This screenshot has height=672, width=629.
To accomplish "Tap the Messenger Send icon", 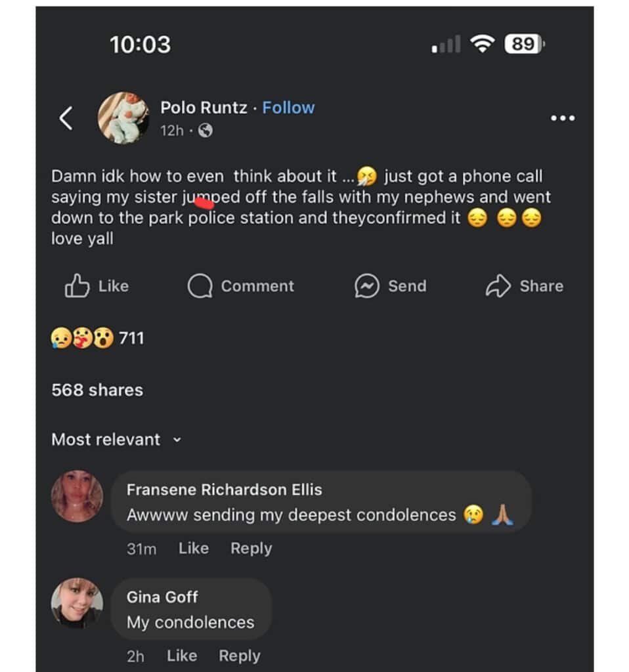I will [367, 286].
